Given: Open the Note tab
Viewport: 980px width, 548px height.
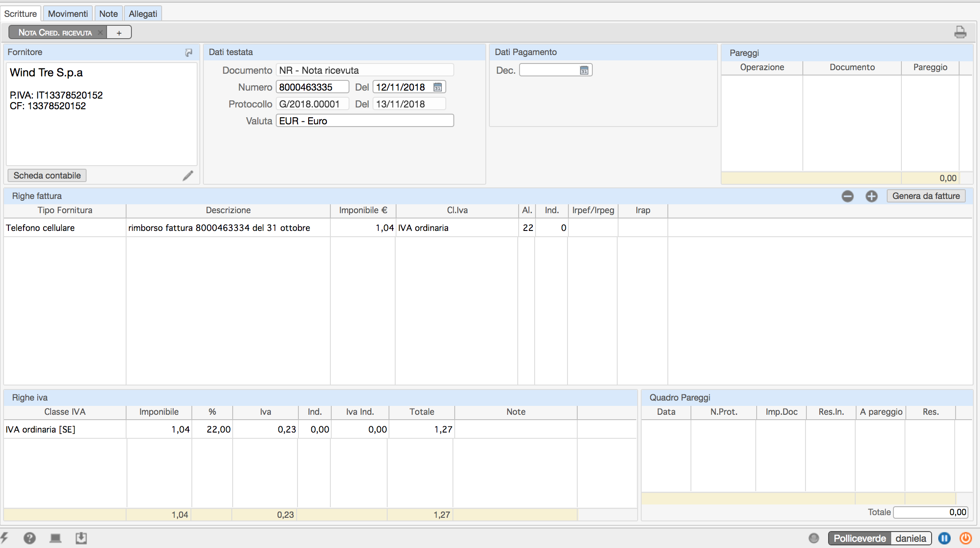Looking at the screenshot, I should 108,14.
